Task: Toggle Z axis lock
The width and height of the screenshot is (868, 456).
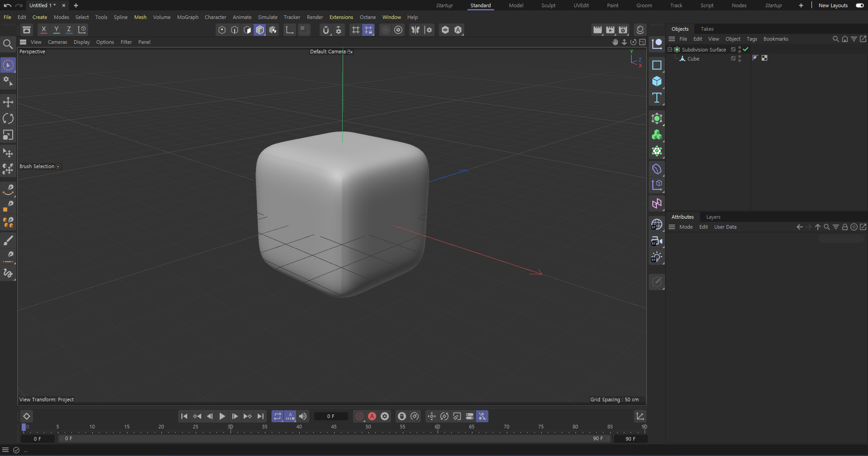Action: (69, 30)
